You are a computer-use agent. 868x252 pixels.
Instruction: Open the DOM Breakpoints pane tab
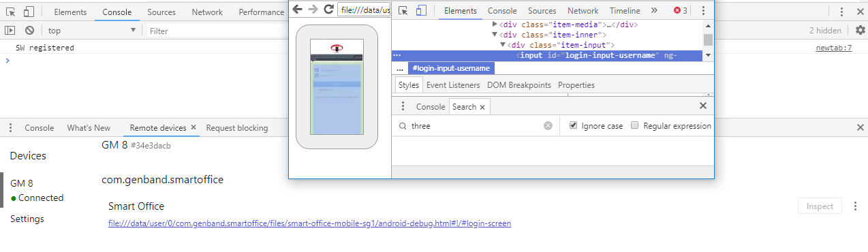[x=519, y=85]
